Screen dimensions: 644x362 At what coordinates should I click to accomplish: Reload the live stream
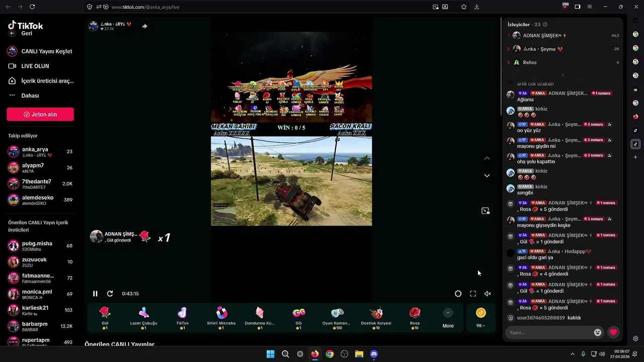pyautogui.click(x=110, y=294)
